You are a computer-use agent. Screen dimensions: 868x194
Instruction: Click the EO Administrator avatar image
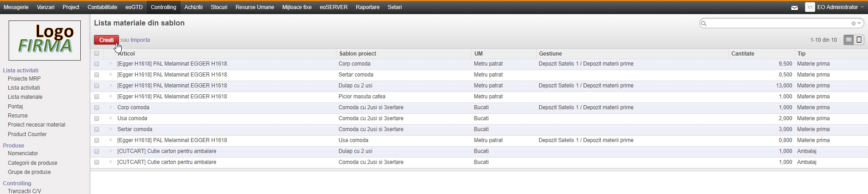[810, 7]
